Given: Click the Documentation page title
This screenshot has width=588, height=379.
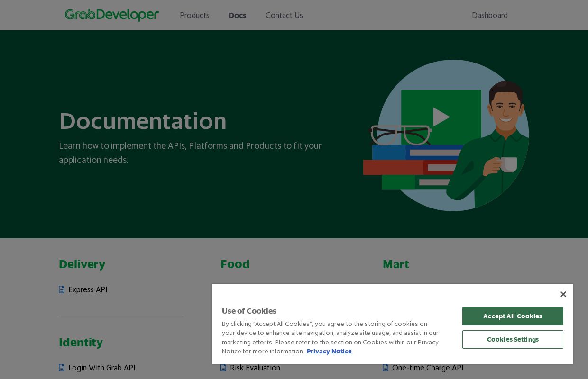Looking at the screenshot, I should point(143,121).
